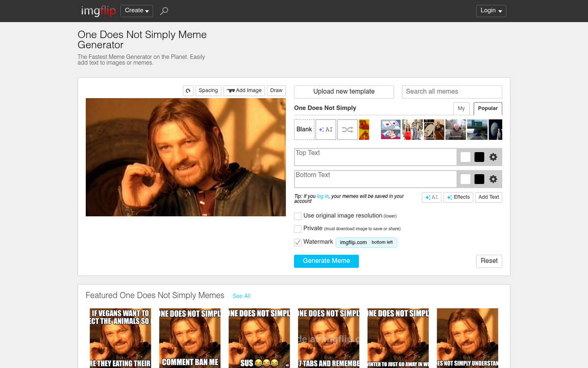Click the AI button next to Effects
The width and height of the screenshot is (588, 368).
431,197
